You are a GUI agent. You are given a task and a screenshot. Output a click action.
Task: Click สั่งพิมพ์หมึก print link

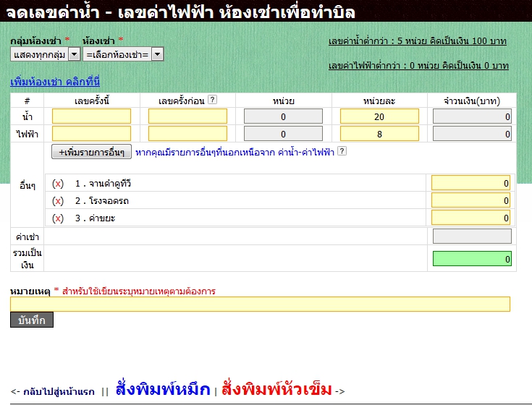(162, 389)
